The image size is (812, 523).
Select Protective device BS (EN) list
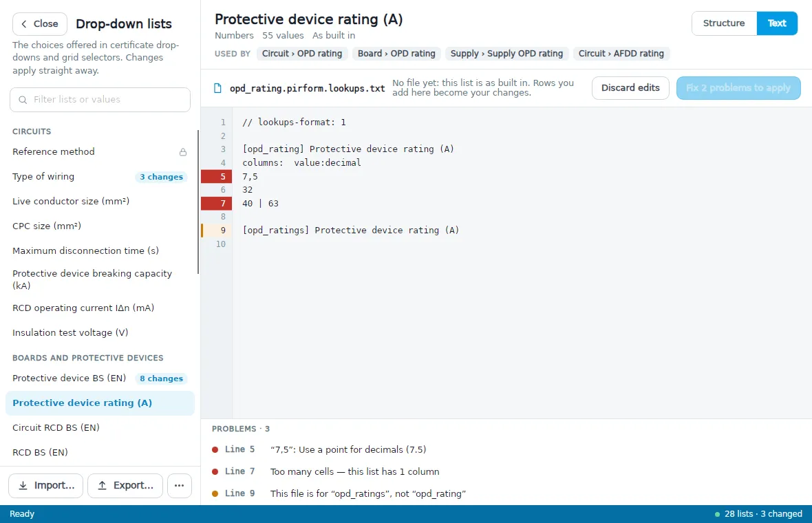pyautogui.click(x=100, y=378)
